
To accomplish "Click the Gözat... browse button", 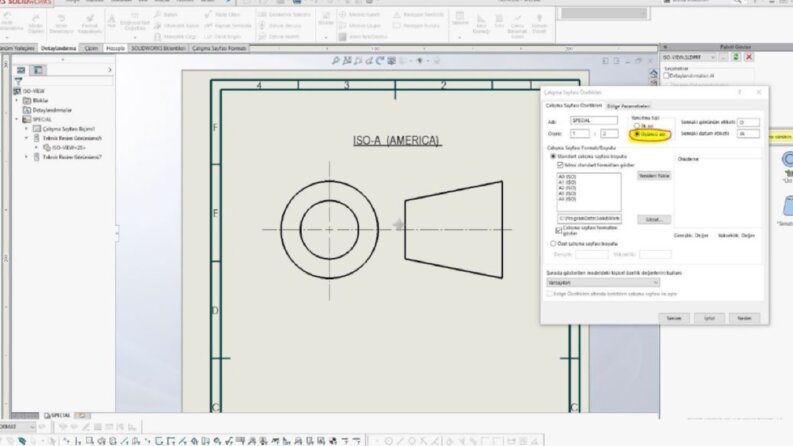I will (654, 219).
